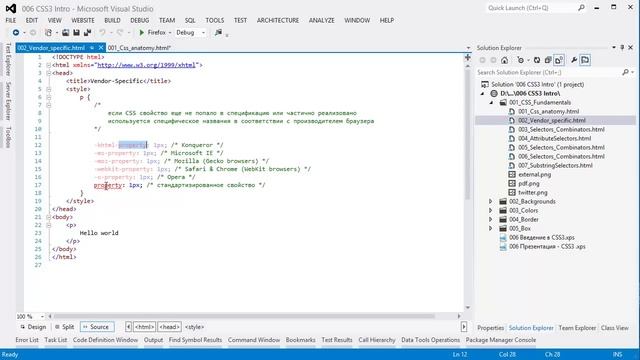Click the external.png file icon
The height and width of the screenshot is (360, 640).
512,174
